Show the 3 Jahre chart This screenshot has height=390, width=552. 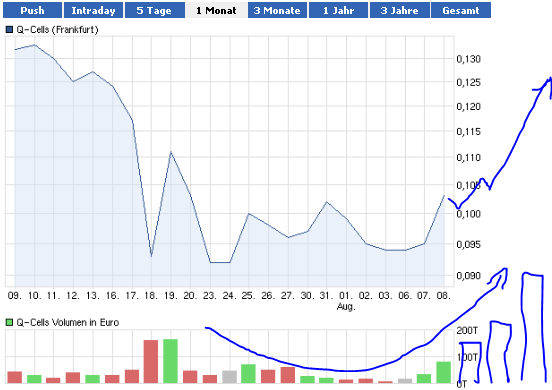tap(400, 10)
